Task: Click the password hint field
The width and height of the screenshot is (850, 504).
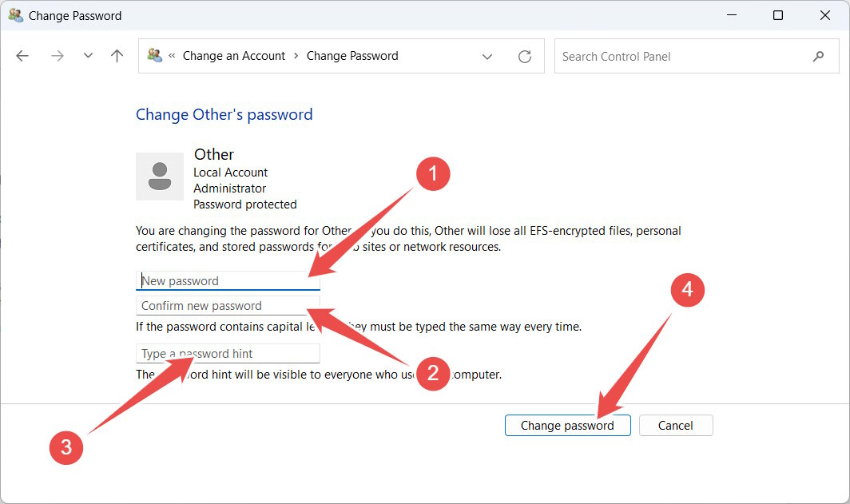Action: [228, 353]
